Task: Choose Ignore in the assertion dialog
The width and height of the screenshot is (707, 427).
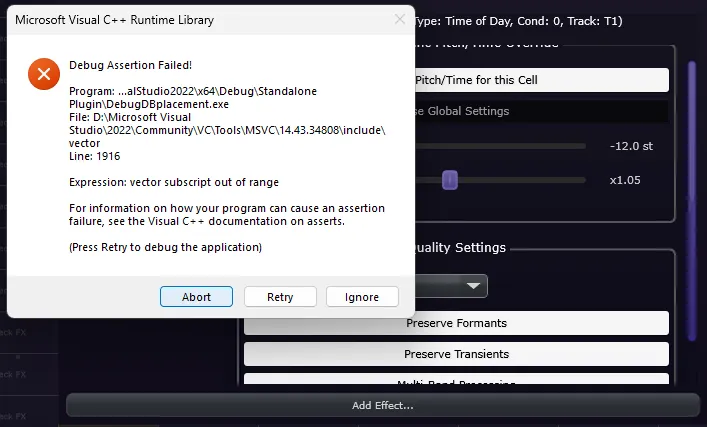Action: 362,297
